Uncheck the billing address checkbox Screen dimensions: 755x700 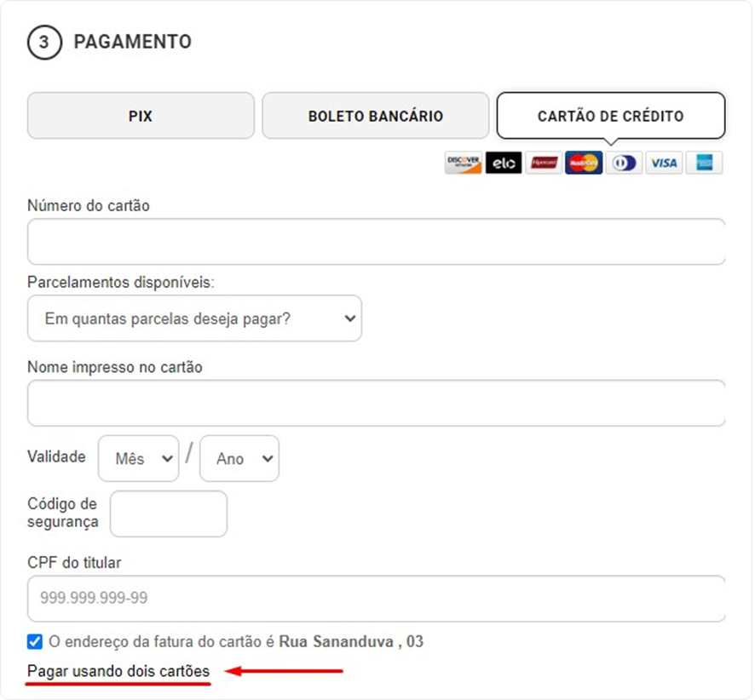pos(35,641)
